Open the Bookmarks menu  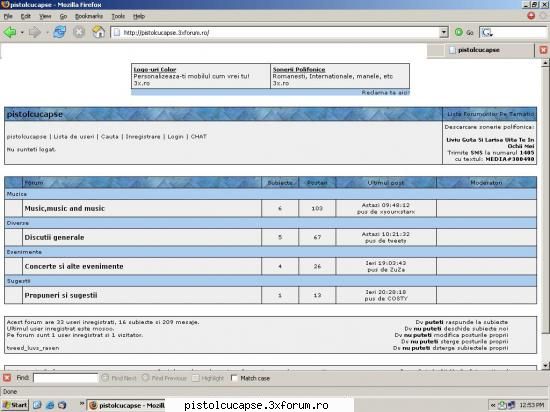point(89,16)
